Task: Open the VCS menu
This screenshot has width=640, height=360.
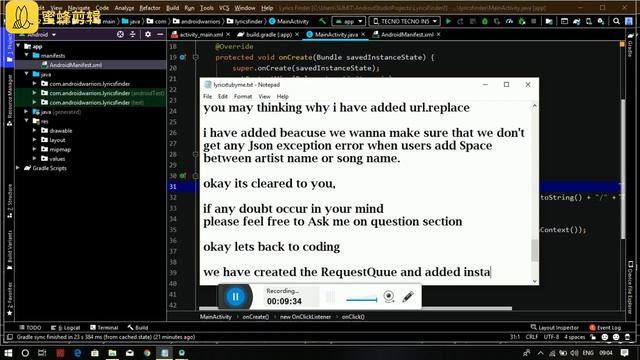Action: point(224,8)
